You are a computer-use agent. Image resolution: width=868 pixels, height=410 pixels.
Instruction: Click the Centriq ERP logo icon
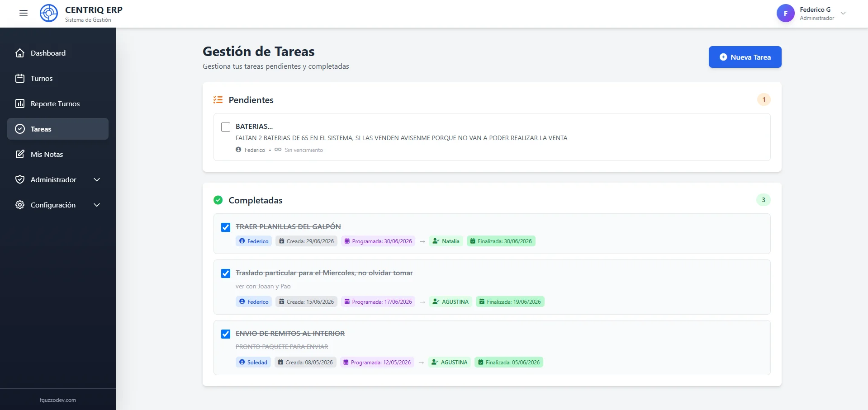click(x=49, y=14)
